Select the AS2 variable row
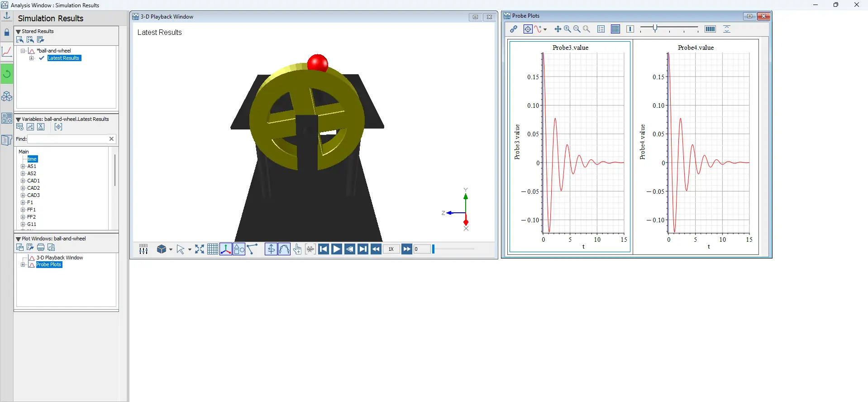This screenshot has height=402, width=868. (x=32, y=173)
